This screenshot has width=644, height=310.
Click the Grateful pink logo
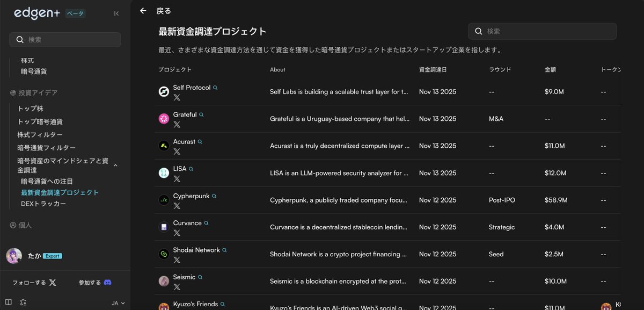click(164, 119)
